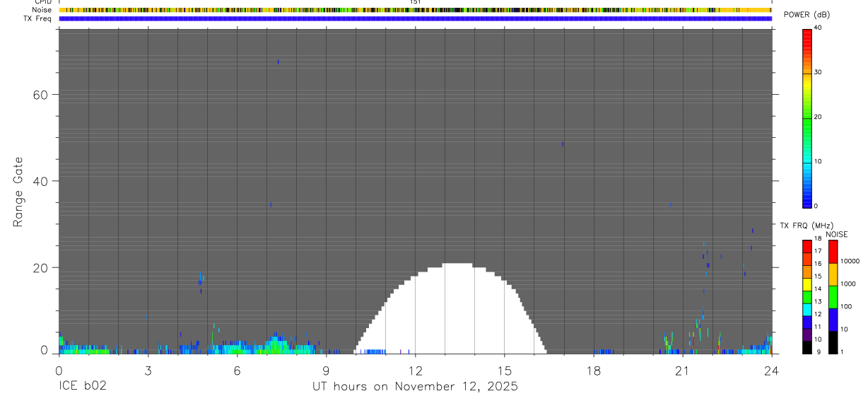Click the 21 hour tick on time axis

coord(682,370)
